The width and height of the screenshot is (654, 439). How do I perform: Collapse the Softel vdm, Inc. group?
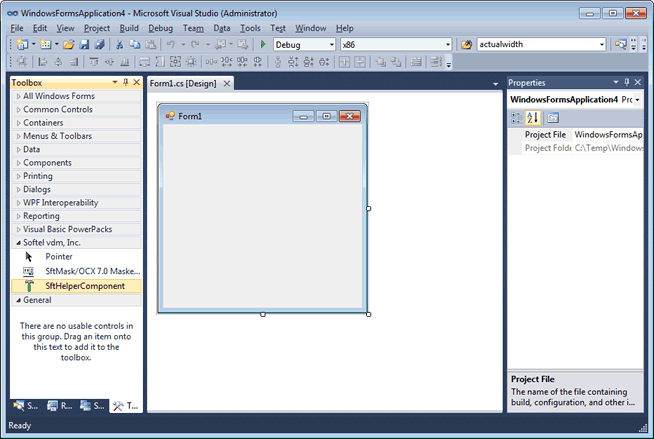(18, 242)
